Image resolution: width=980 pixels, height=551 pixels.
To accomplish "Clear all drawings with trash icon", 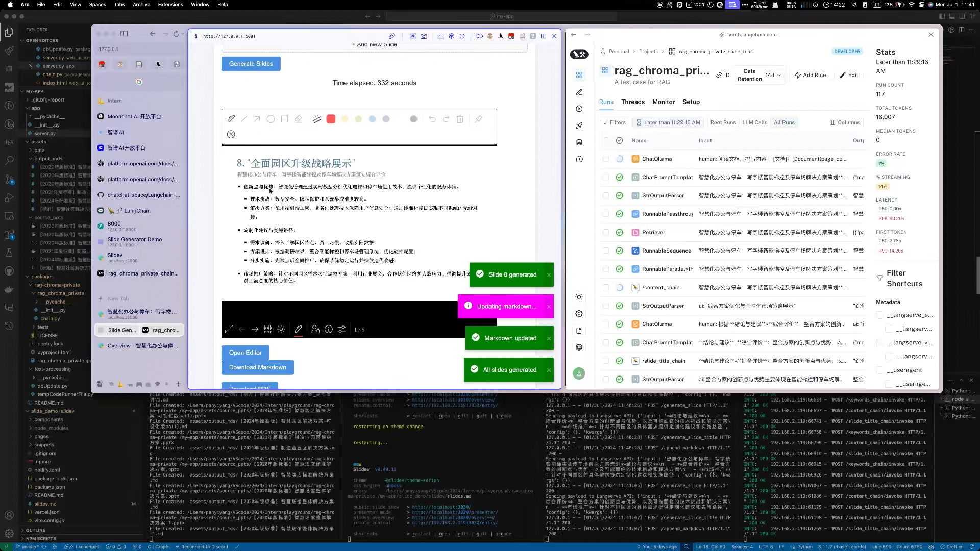I will tap(460, 119).
